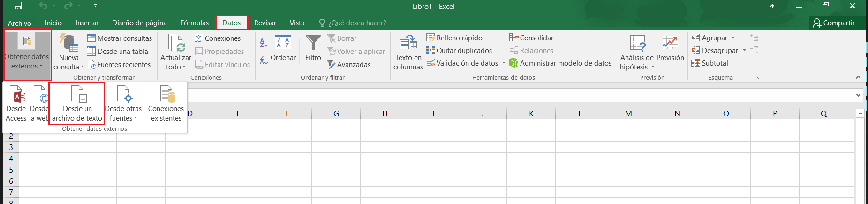Click Quitar duplicados
868x204 pixels.
(x=459, y=50)
